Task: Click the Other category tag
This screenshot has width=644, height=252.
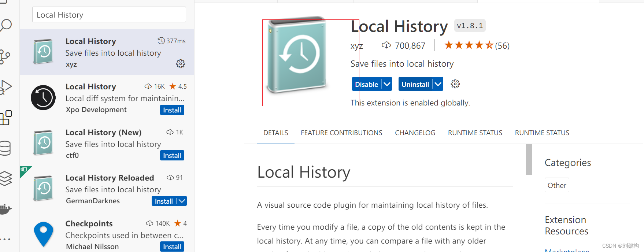Action: tap(557, 185)
